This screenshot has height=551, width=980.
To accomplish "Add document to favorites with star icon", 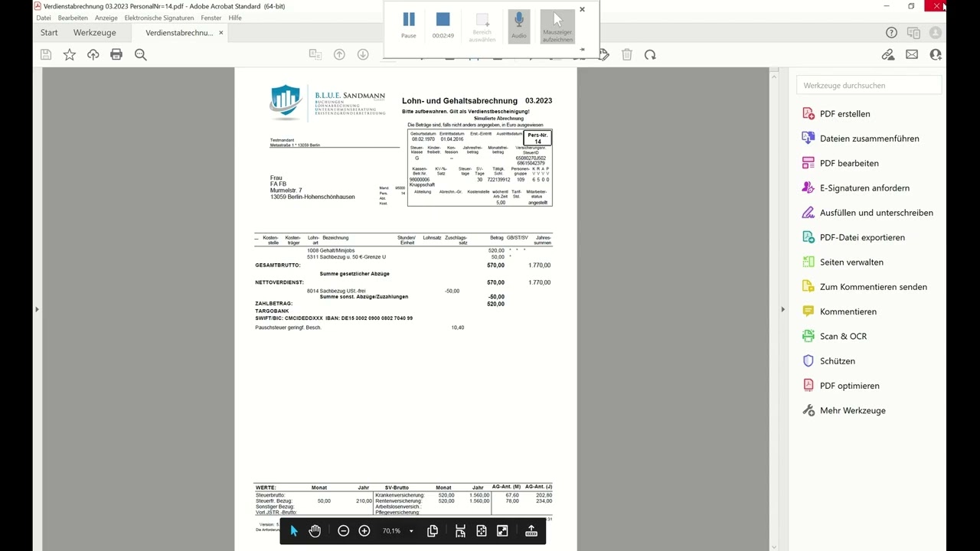I will (70, 54).
